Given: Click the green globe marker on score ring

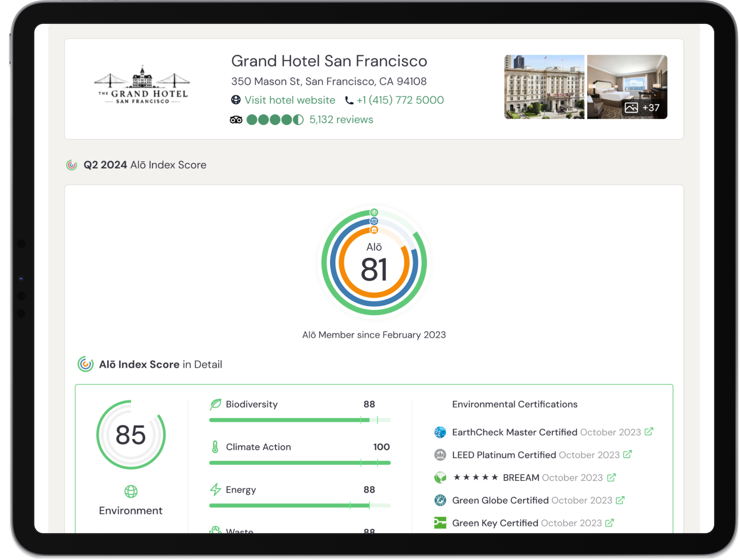Looking at the screenshot, I should coord(374,213).
